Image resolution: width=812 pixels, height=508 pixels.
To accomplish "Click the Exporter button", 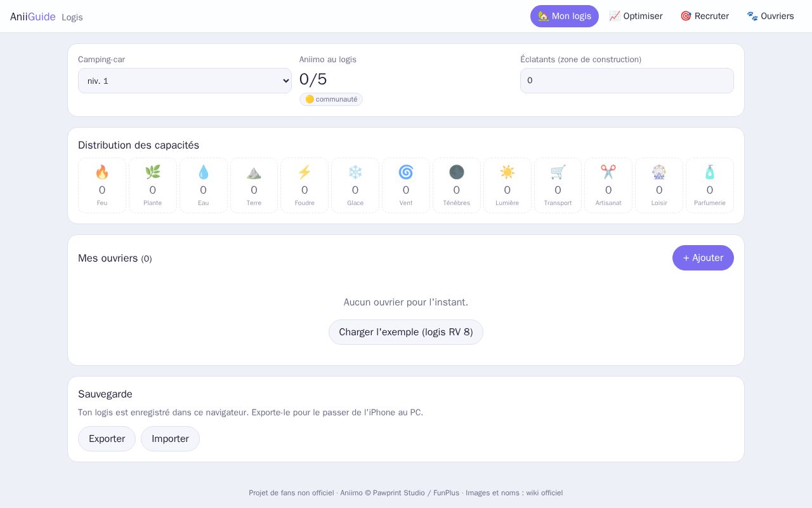I will pos(107,439).
